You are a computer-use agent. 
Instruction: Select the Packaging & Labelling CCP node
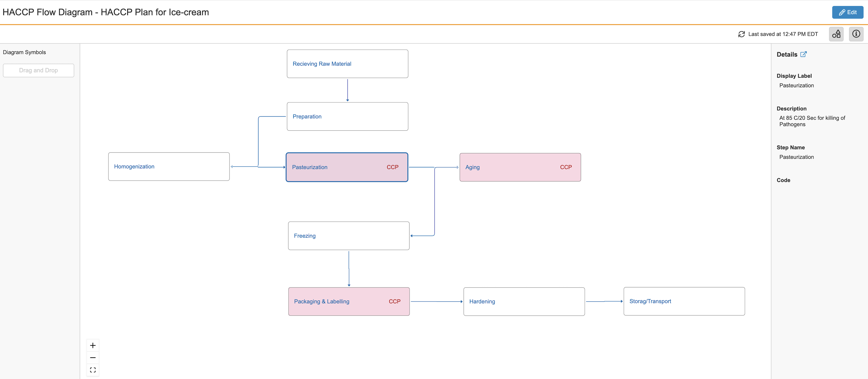pos(349,302)
